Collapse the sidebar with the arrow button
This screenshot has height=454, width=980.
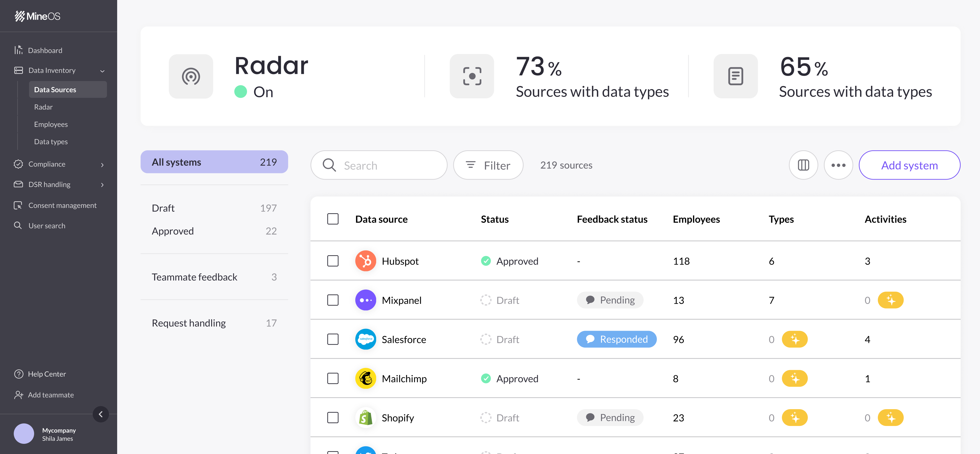pyautogui.click(x=101, y=415)
